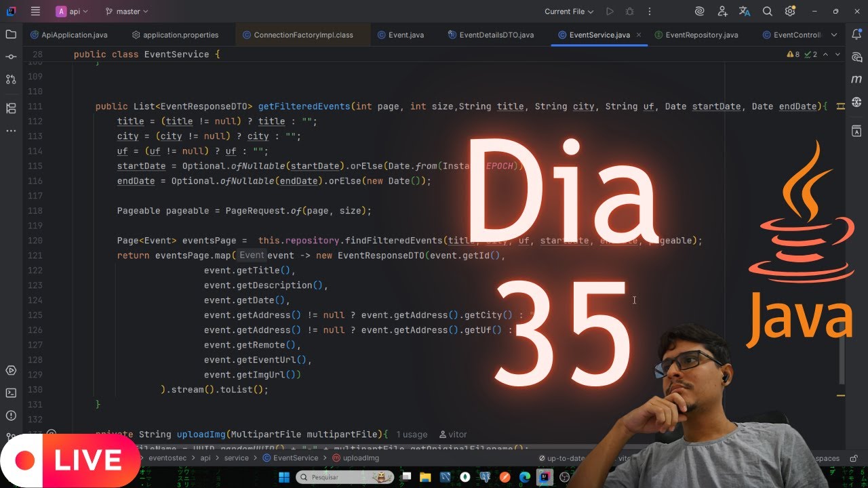Click findFilteredEvents call on line 120
The width and height of the screenshot is (868, 488).
pyautogui.click(x=393, y=241)
